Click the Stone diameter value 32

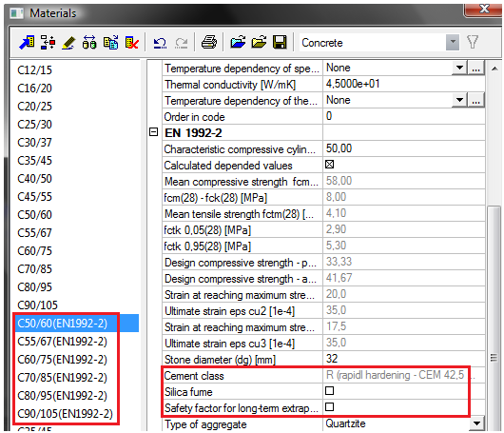tap(404, 359)
